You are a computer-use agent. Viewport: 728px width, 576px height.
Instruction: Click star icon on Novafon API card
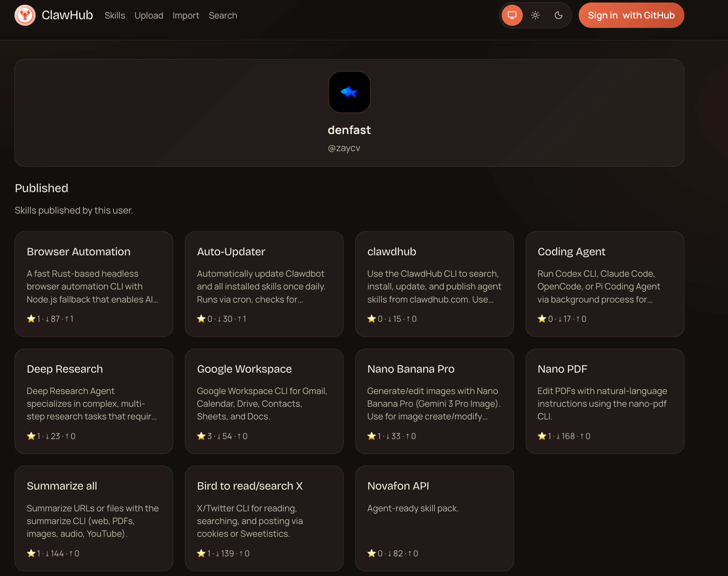point(371,553)
